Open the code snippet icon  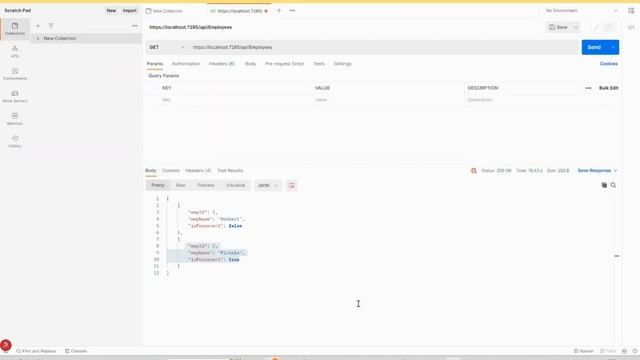631,27
